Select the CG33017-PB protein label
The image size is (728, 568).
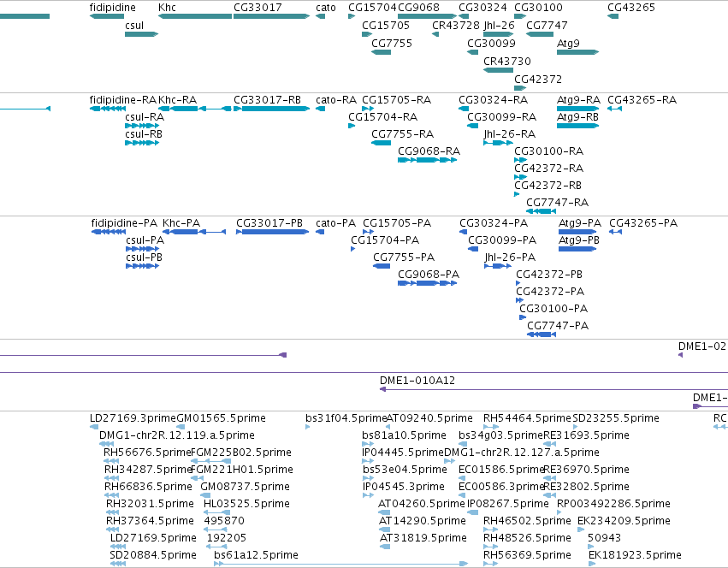269,223
